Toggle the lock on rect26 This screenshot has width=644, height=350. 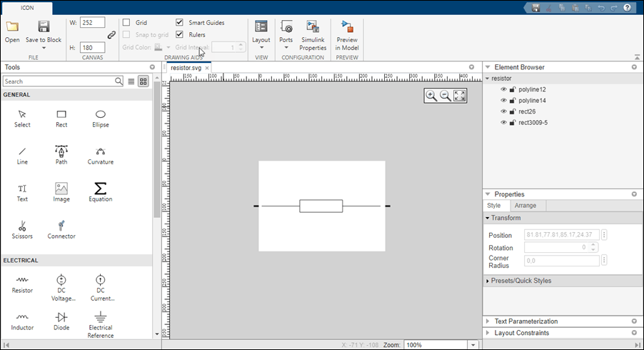pyautogui.click(x=513, y=111)
